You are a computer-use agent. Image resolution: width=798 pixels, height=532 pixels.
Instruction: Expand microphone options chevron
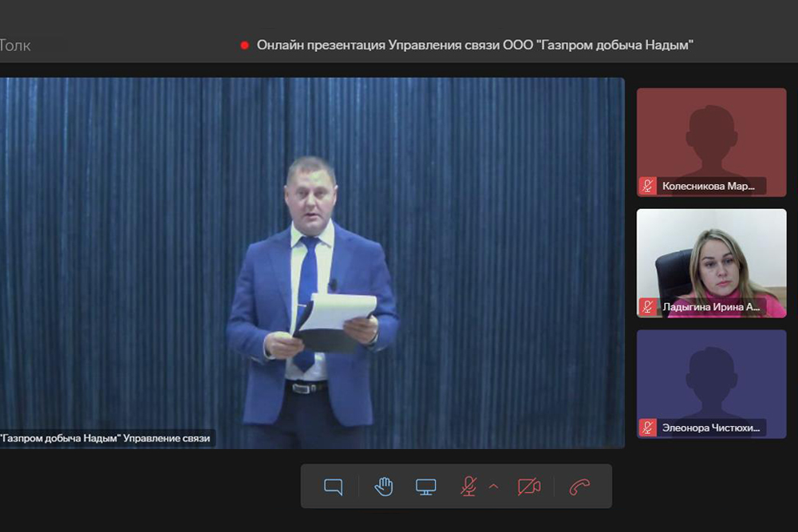pos(493,487)
